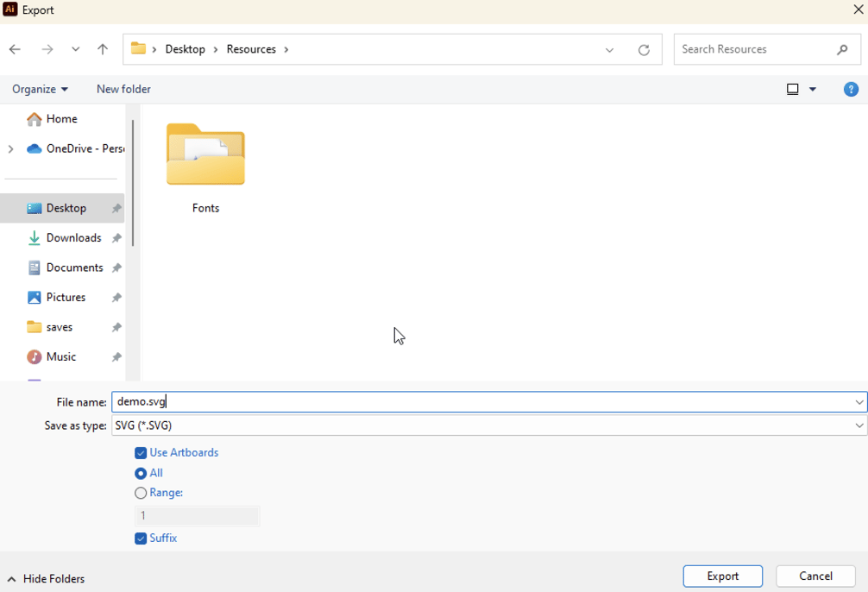Uncheck the Use Artboards checkbox
Viewport: 868px width, 592px height.
(x=141, y=452)
